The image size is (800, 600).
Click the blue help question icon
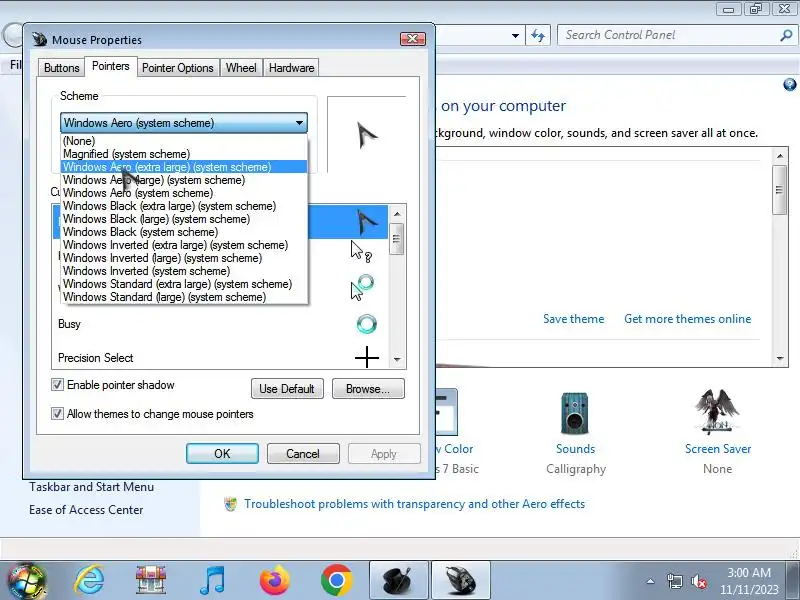(790, 85)
